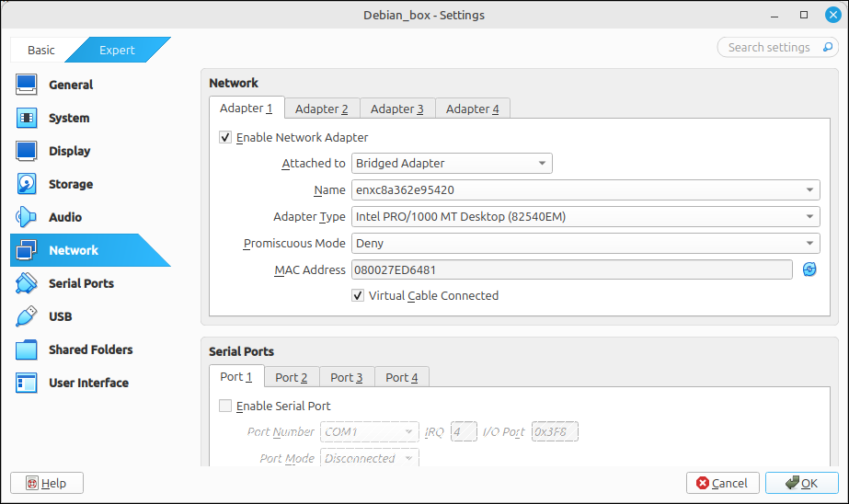This screenshot has height=504, width=849.
Task: Click the Help button
Action: coord(47,483)
